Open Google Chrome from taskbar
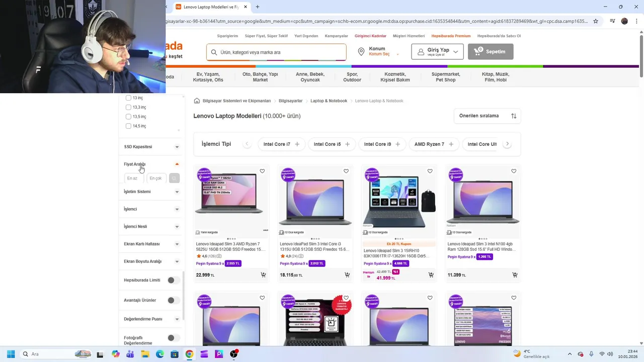Screen dimensions: 644x362 tap(189, 354)
